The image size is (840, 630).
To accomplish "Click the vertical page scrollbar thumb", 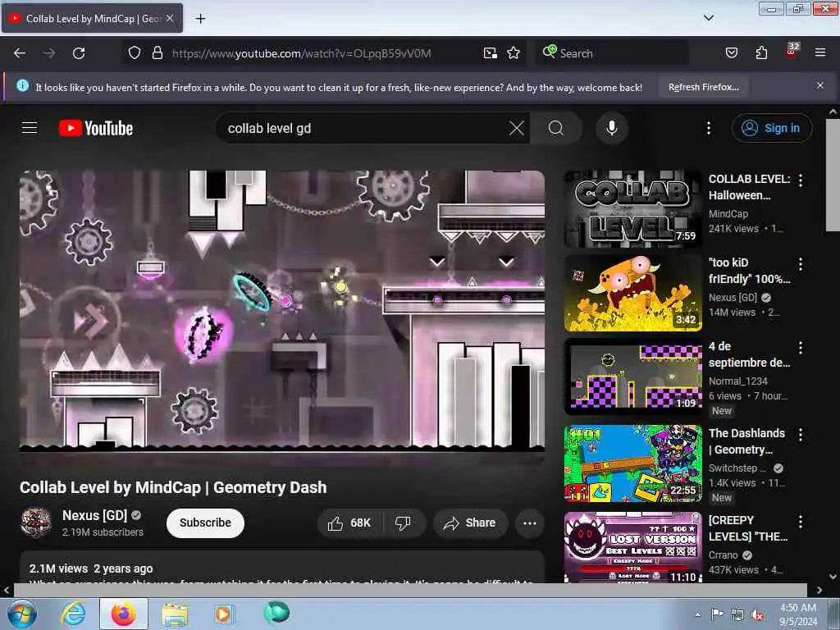I will (x=833, y=176).
